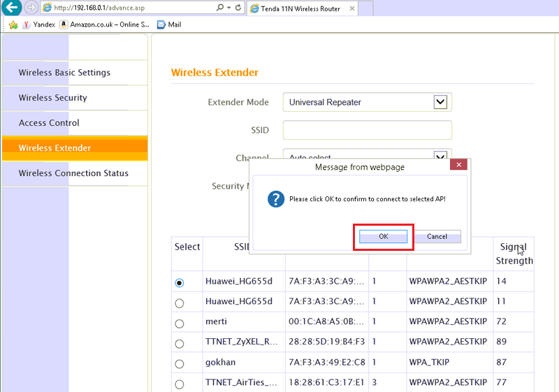Screen dimensions: 559x392
Task: Expand the Extender Mode dropdown
Action: click(x=440, y=102)
